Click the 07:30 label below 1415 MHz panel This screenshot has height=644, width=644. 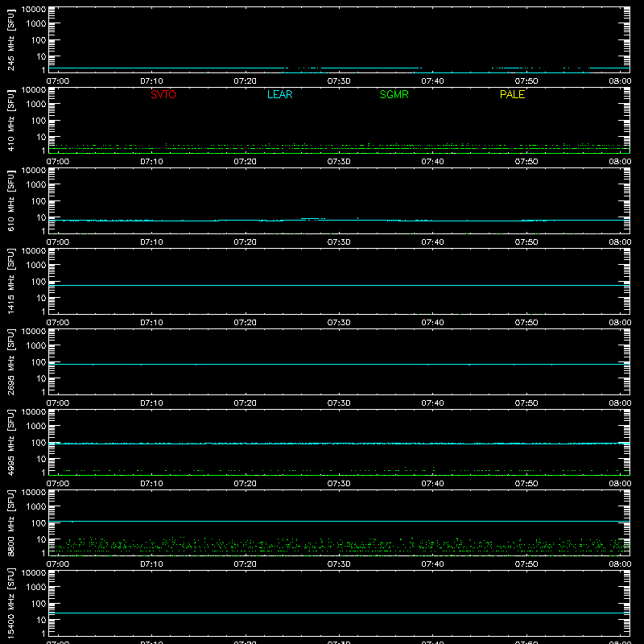click(x=339, y=323)
